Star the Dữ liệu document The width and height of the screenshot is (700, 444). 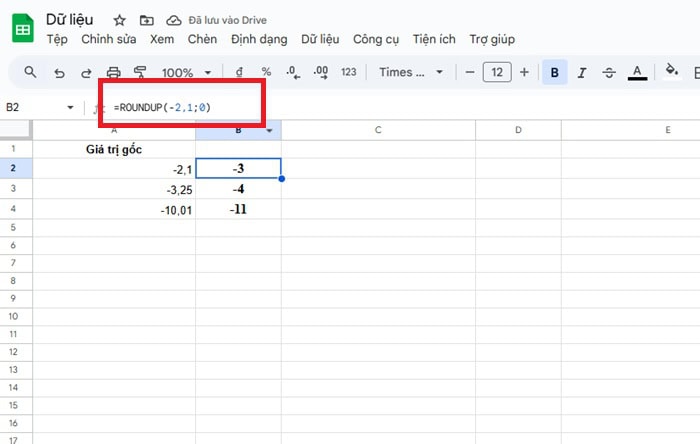119,20
